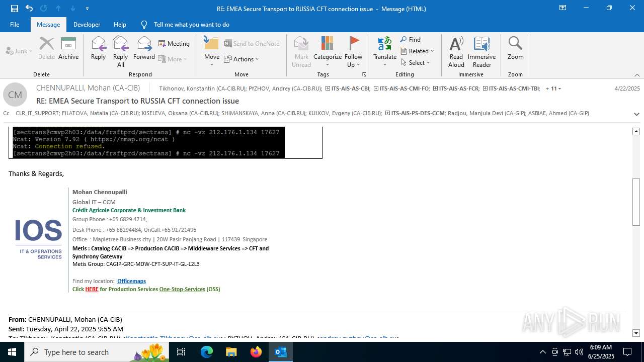Click the Tell me what you want to do box

191,24
